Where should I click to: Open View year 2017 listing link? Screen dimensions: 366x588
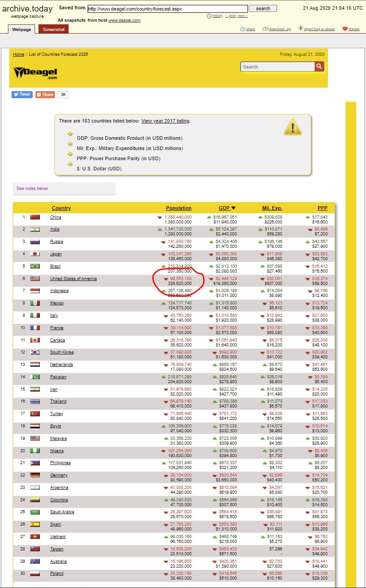pyautogui.click(x=165, y=121)
